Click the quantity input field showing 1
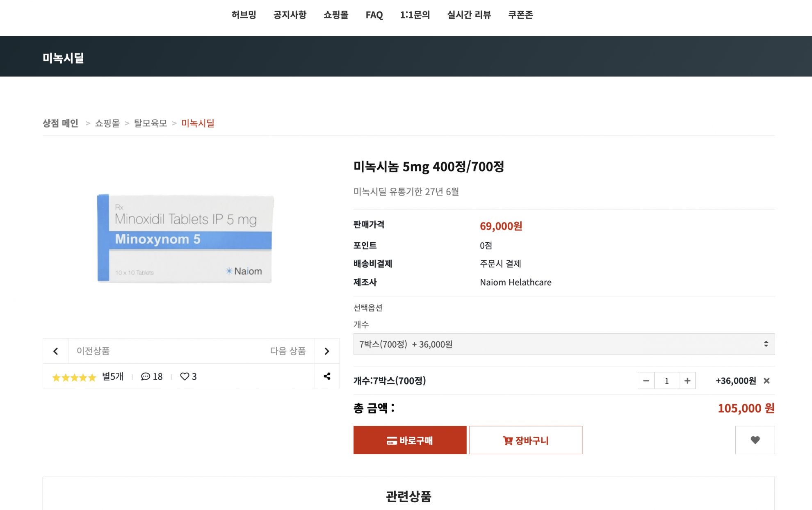812x510 pixels. [666, 381]
